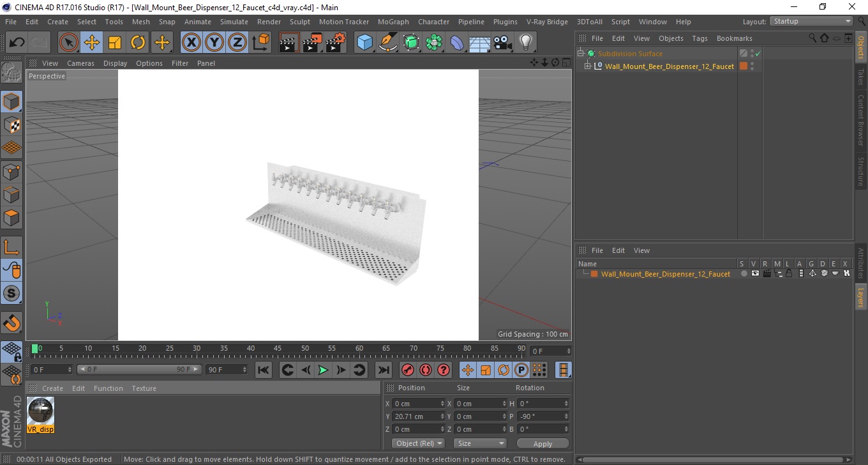Open the Layout Startup dropdown
The height and width of the screenshot is (465, 868).
pyautogui.click(x=811, y=21)
